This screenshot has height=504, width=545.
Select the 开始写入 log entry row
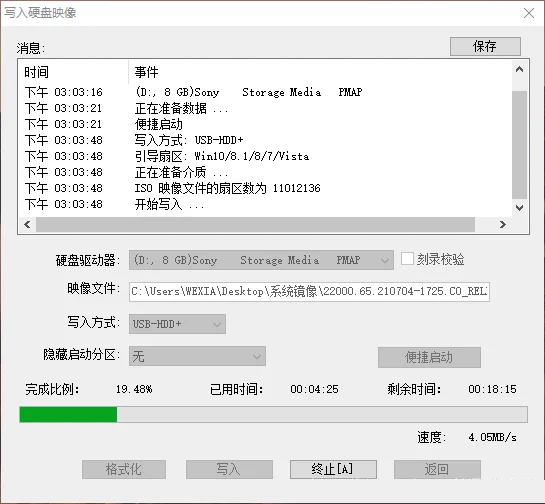tap(264, 204)
